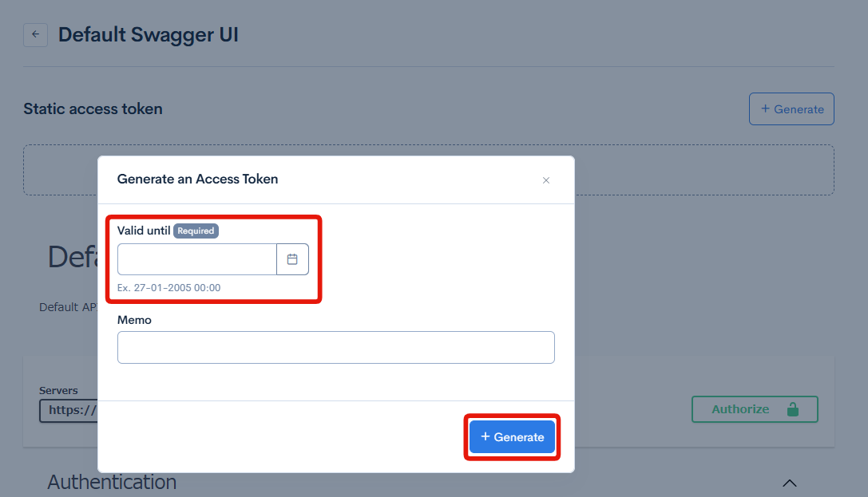Viewport: 868px width, 497px height.
Task: Click into the Memo text field
Action: click(335, 348)
